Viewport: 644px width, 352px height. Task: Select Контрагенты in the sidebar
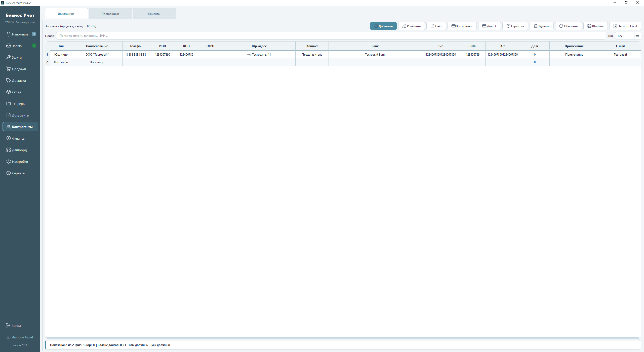coord(20,127)
